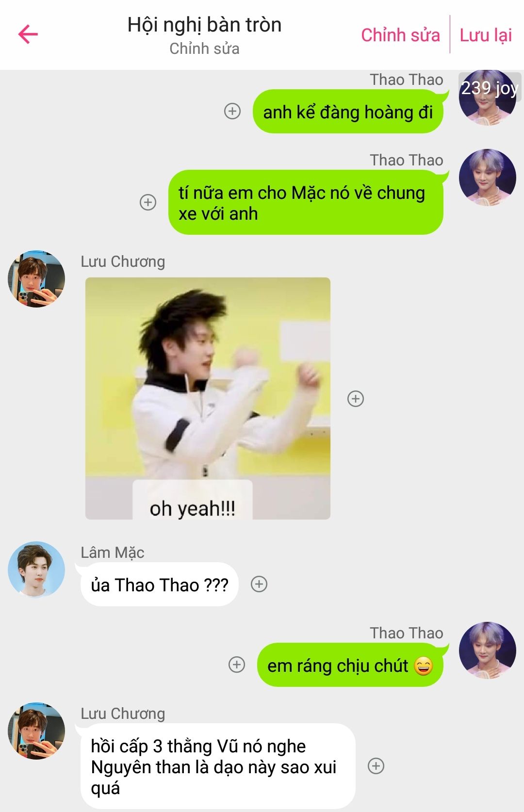Tap the 'Hội nghị bàn tròn' chat title
The image size is (524, 812).
click(204, 25)
